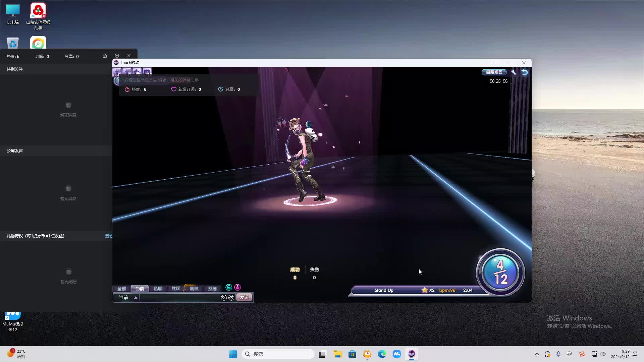Click the Exp X2 buff icon
This screenshot has height=362, width=644.
117,71
